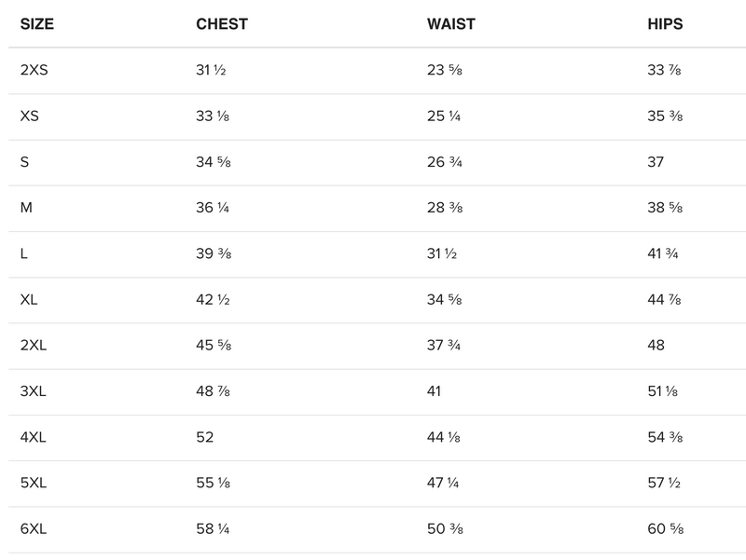Image resolution: width=746 pixels, height=560 pixels.
Task: Click hips value 38 ⅝ for M
Action: pyautogui.click(x=663, y=208)
